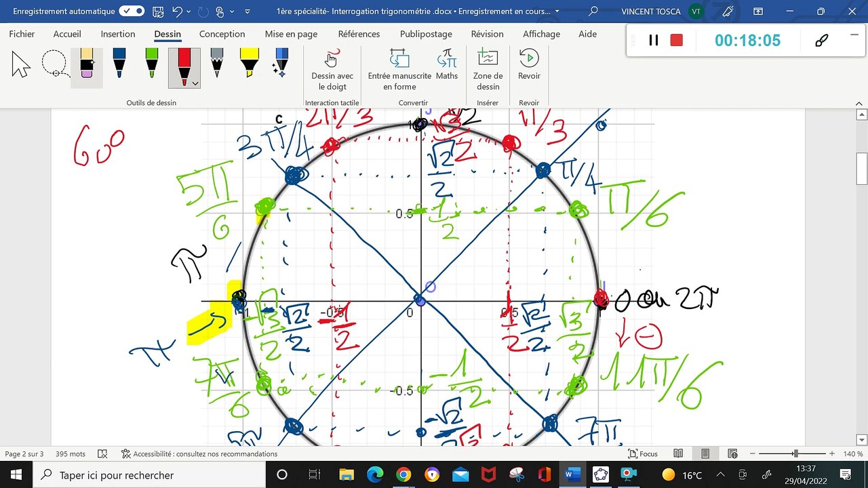Viewport: 868px width, 488px height.
Task: Click the 395 mots word count
Action: tap(71, 454)
